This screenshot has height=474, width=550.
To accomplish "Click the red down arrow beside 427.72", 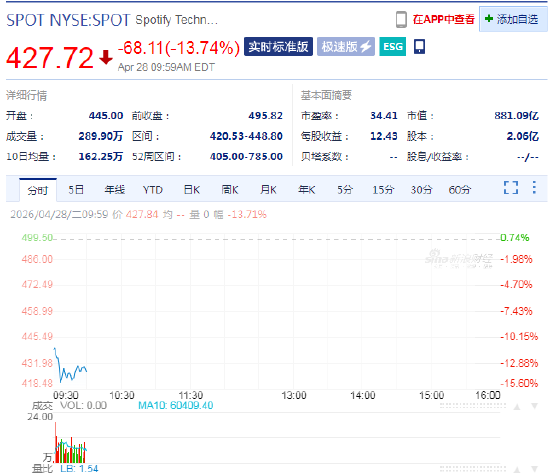I will (x=106, y=57).
